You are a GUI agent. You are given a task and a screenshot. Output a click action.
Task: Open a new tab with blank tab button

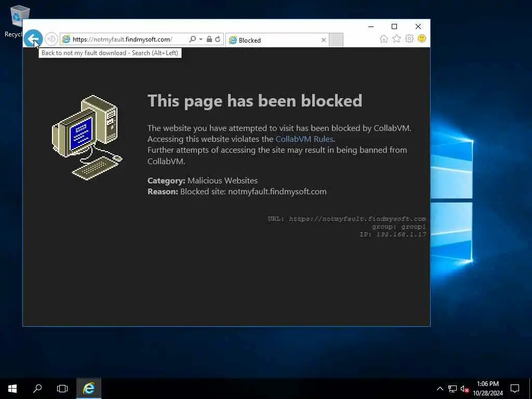(x=336, y=40)
